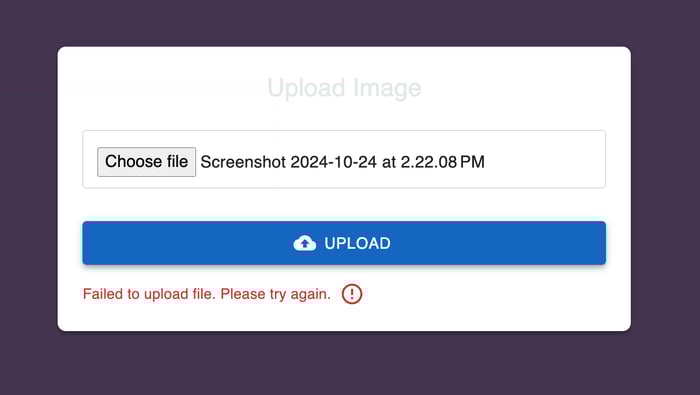Click the blue UPLOAD button

344,243
